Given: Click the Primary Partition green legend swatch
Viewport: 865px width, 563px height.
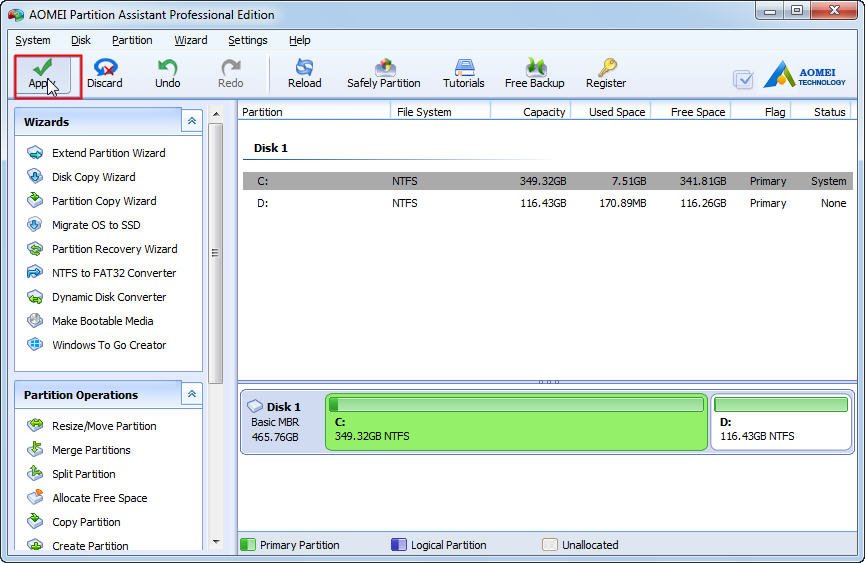Looking at the screenshot, I should coord(248,545).
